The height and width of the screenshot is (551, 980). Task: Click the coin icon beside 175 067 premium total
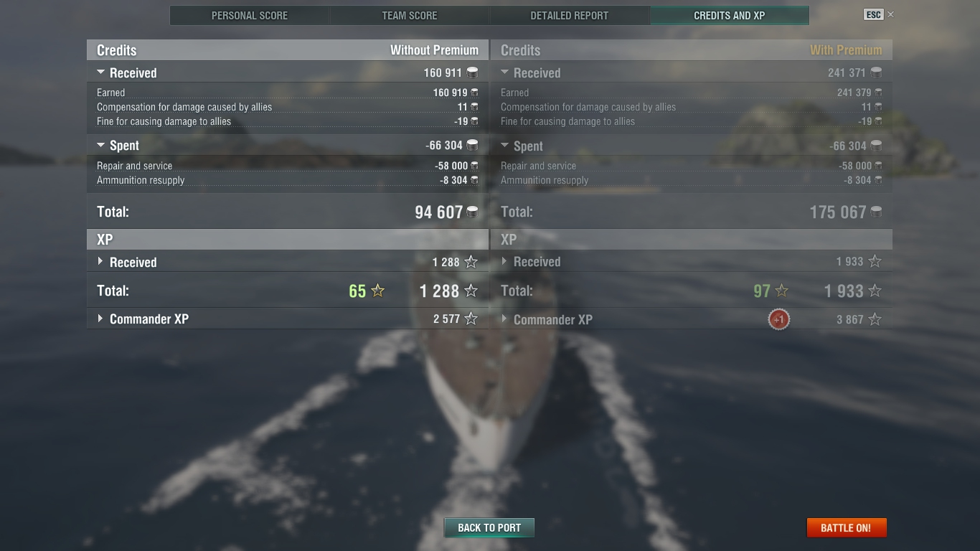pyautogui.click(x=876, y=212)
